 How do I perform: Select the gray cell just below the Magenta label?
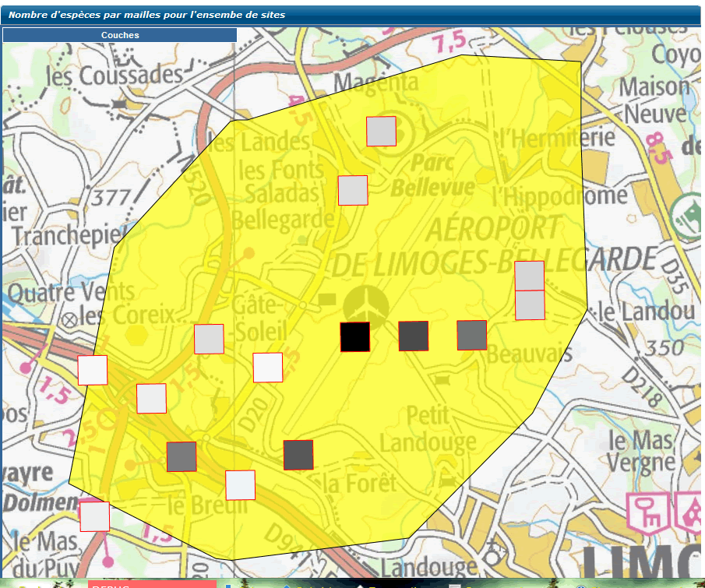[x=381, y=132]
